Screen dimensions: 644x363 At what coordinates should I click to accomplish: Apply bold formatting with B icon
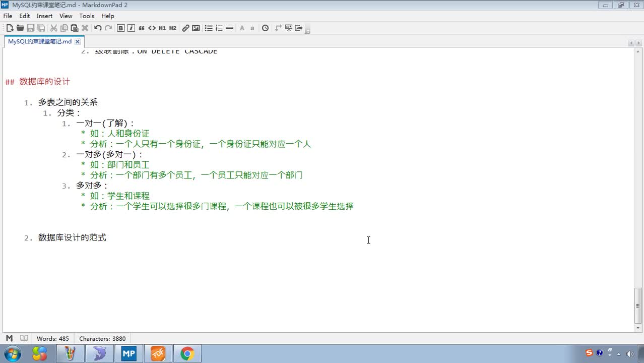[121, 28]
